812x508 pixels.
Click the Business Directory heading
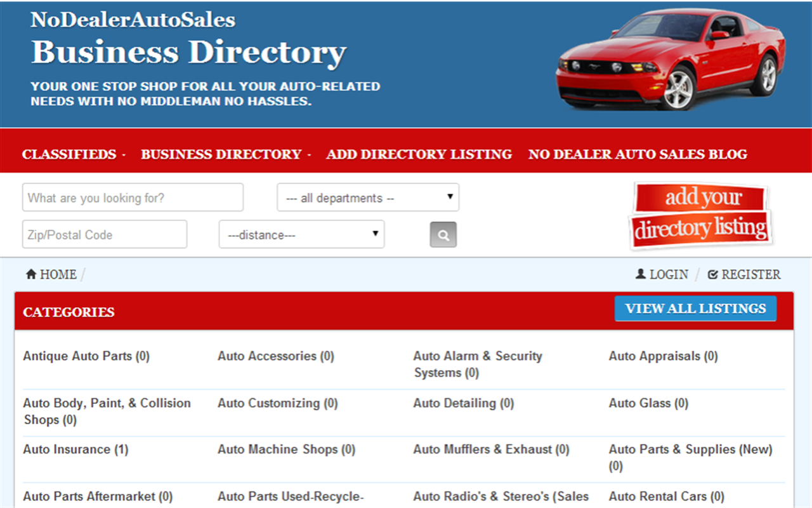[188, 53]
